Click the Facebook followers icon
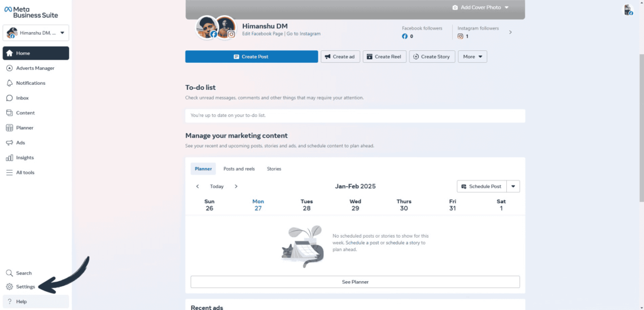Image resolution: width=644 pixels, height=310 pixels. pos(404,36)
